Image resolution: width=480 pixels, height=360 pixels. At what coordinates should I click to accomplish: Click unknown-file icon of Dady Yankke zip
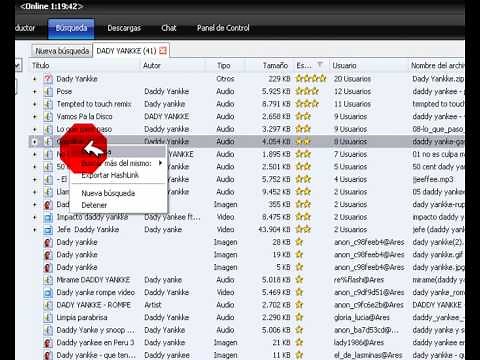point(48,79)
